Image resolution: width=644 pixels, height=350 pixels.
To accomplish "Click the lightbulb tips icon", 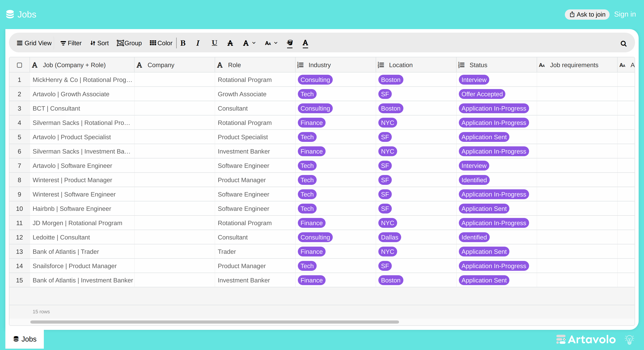I will [629, 339].
